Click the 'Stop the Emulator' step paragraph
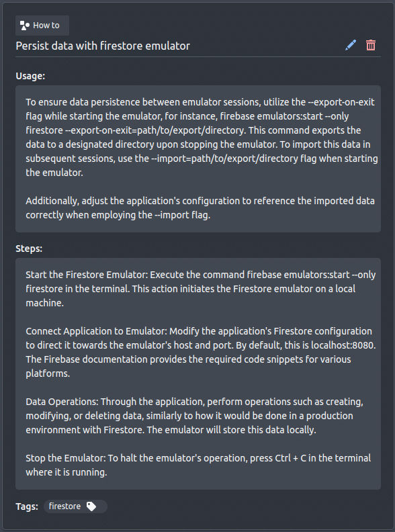The height and width of the screenshot is (532, 395). [198, 465]
